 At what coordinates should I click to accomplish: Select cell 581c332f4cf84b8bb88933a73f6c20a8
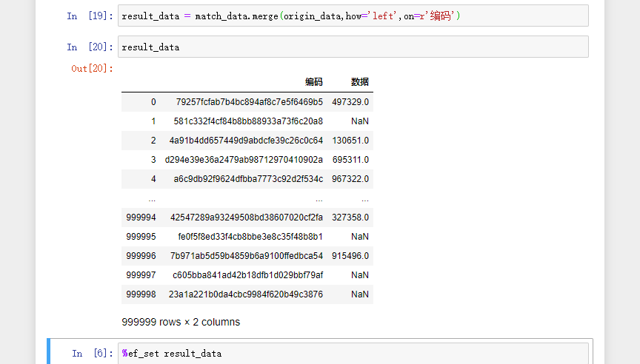click(248, 121)
